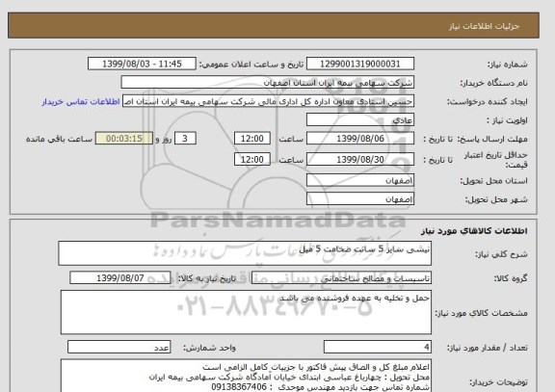Click the label ایجاد کننده درخواست

click(488, 102)
